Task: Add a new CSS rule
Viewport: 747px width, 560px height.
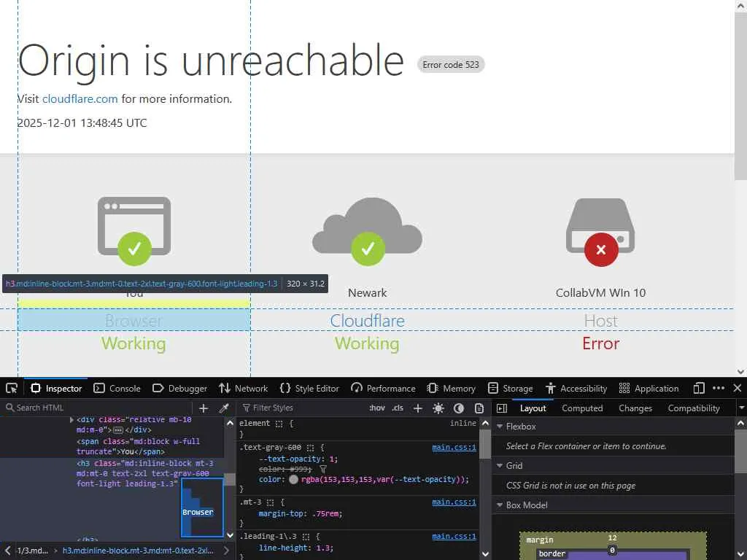Action: click(x=418, y=408)
